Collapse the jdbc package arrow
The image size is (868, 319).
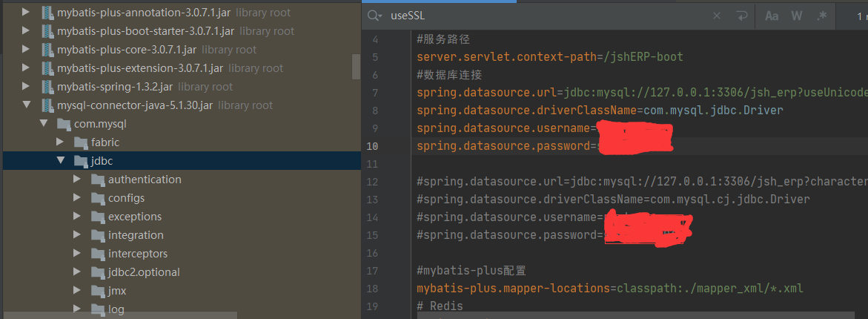tap(60, 161)
